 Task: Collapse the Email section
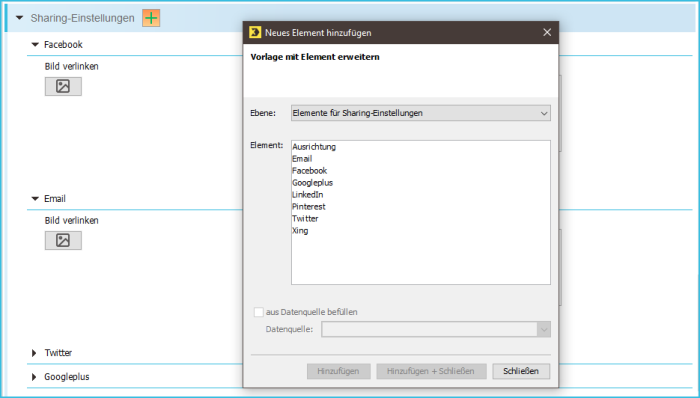click(x=35, y=199)
